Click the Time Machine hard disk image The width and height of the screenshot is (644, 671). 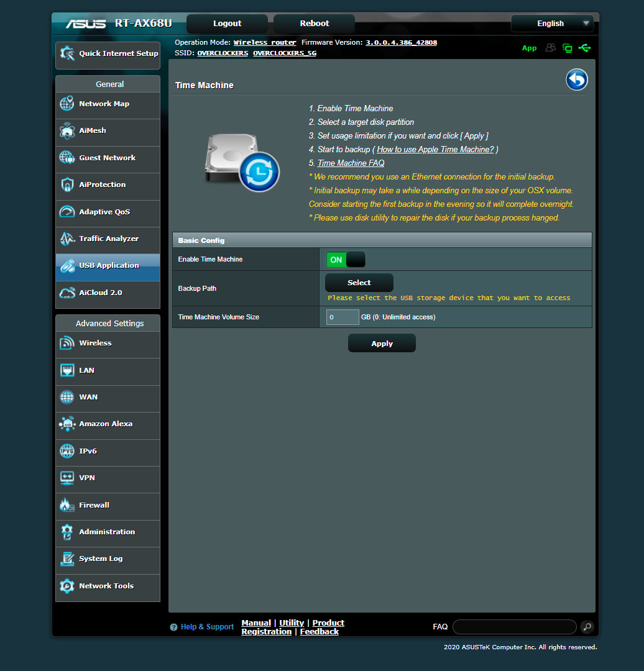pyautogui.click(x=242, y=163)
